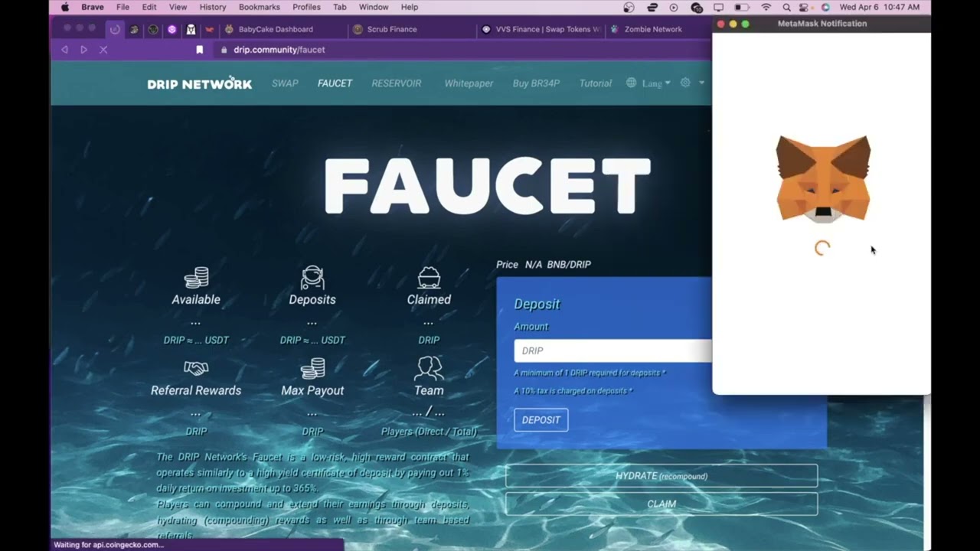Click the Price N/A BNB/DRIP text

(x=544, y=264)
